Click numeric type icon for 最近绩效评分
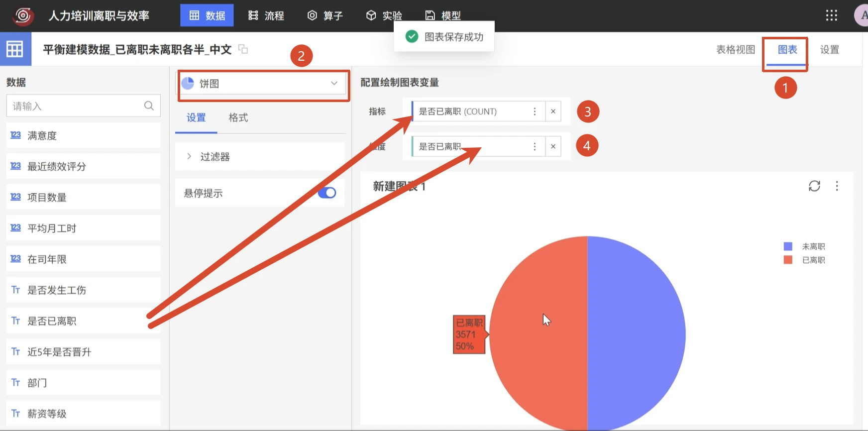 click(x=15, y=166)
